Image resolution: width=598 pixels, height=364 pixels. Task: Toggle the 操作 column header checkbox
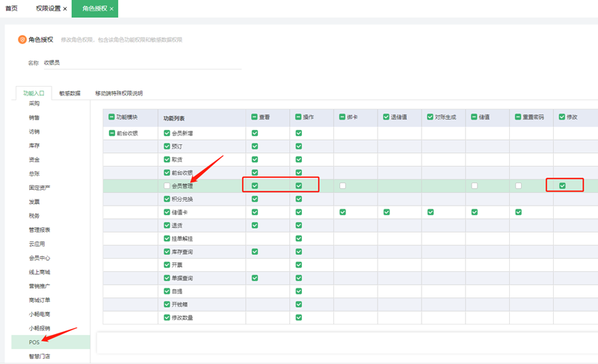pos(298,117)
